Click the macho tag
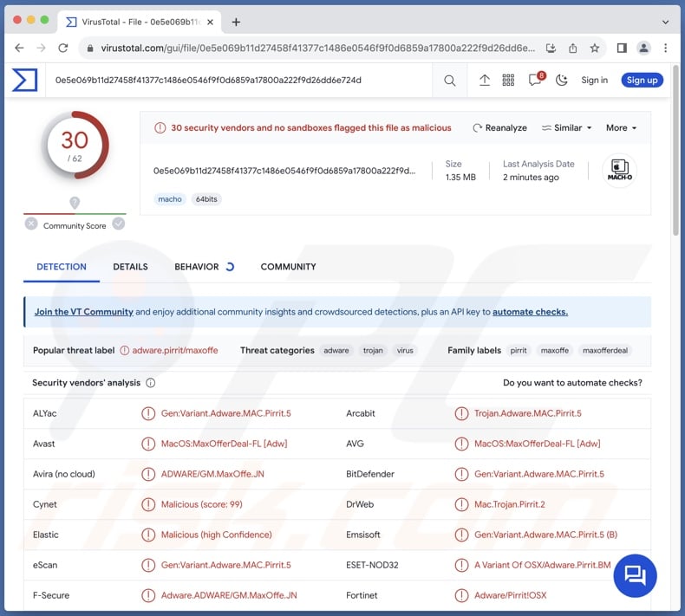This screenshot has height=616, width=685. [x=170, y=199]
